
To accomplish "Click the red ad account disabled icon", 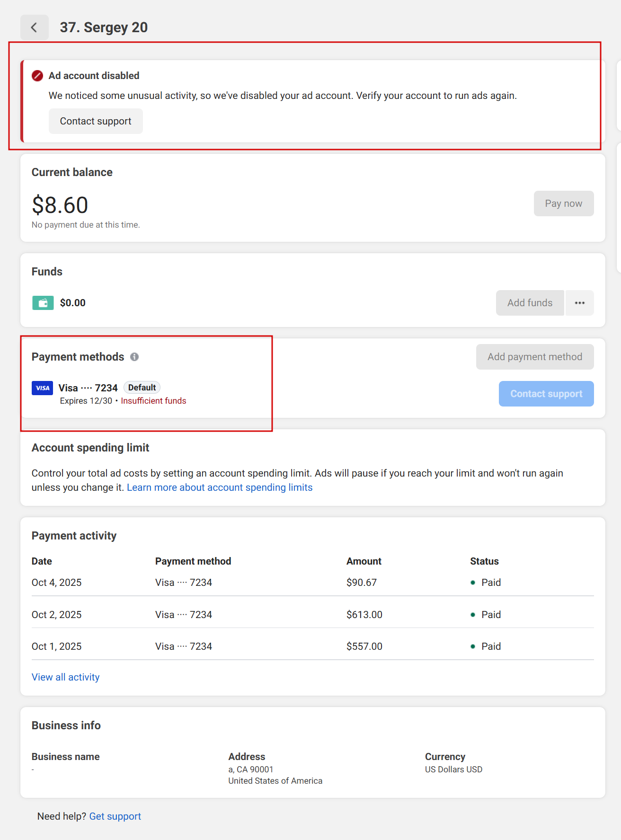I will [37, 76].
